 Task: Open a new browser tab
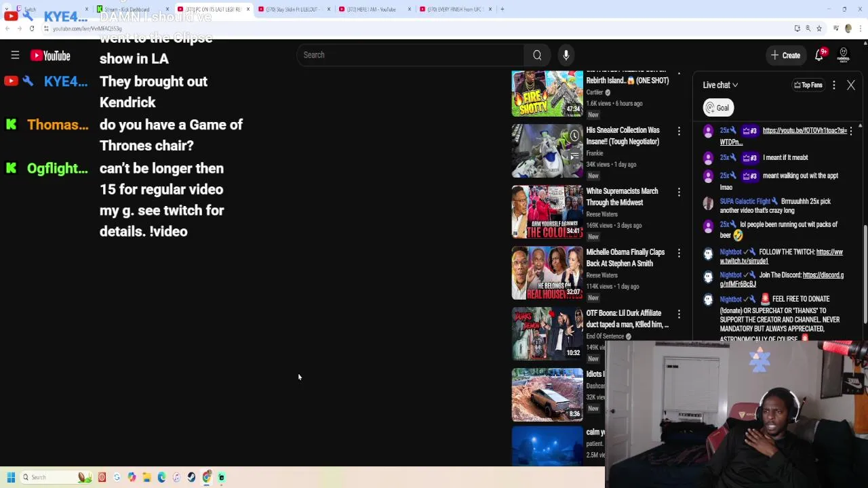[x=502, y=9]
